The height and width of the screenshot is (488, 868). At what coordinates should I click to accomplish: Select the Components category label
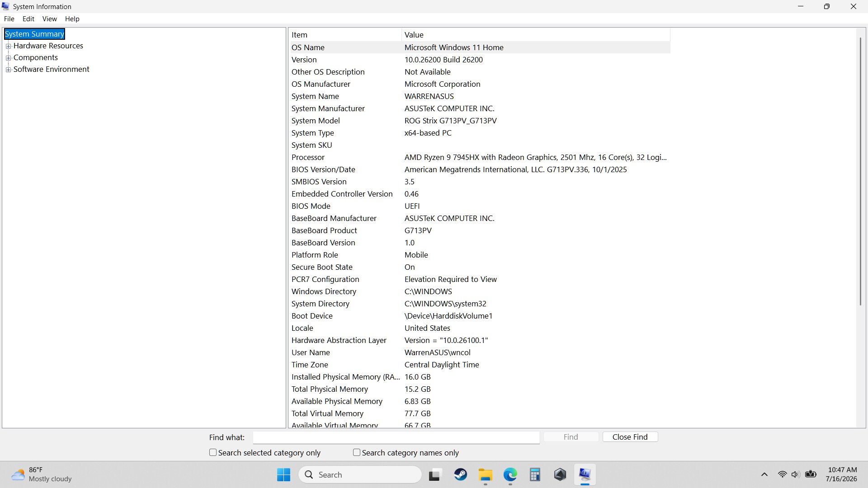coord(36,57)
